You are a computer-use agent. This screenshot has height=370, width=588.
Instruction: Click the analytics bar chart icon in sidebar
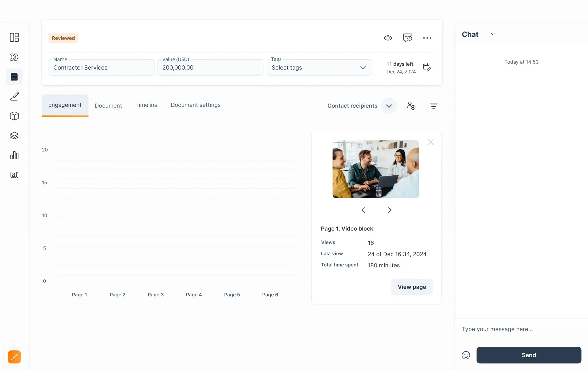[14, 155]
